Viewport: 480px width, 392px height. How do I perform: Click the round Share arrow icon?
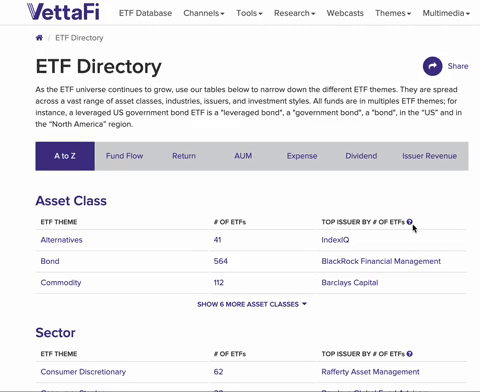433,66
